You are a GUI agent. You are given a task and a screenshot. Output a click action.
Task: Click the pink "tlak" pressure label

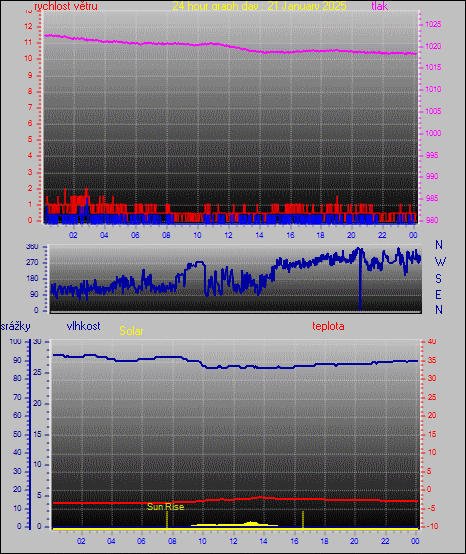coord(380,6)
